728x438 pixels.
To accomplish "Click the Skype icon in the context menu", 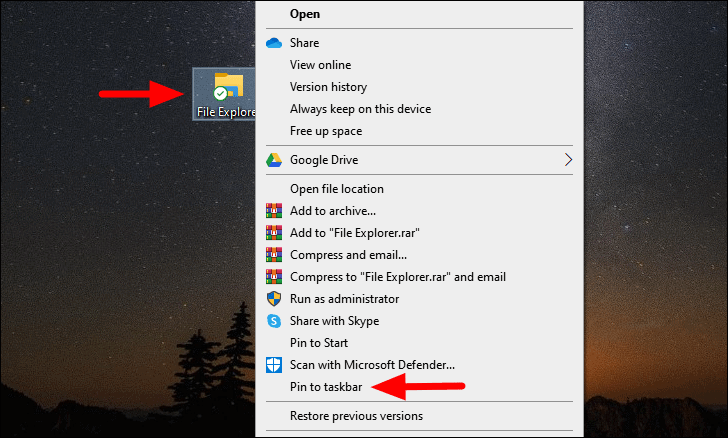I will point(274,321).
